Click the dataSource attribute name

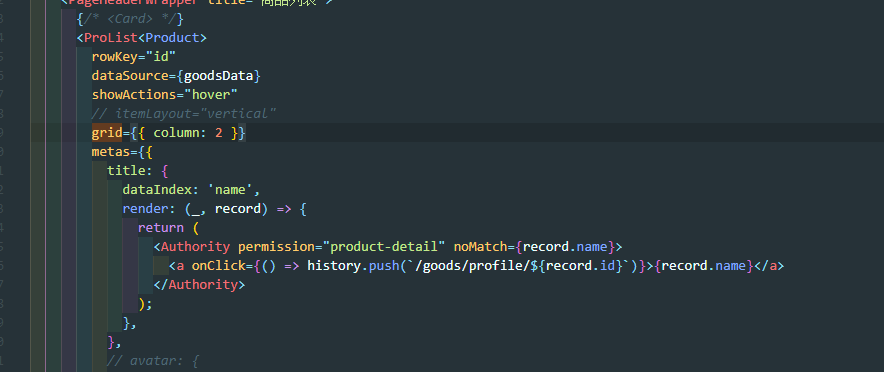(130, 76)
